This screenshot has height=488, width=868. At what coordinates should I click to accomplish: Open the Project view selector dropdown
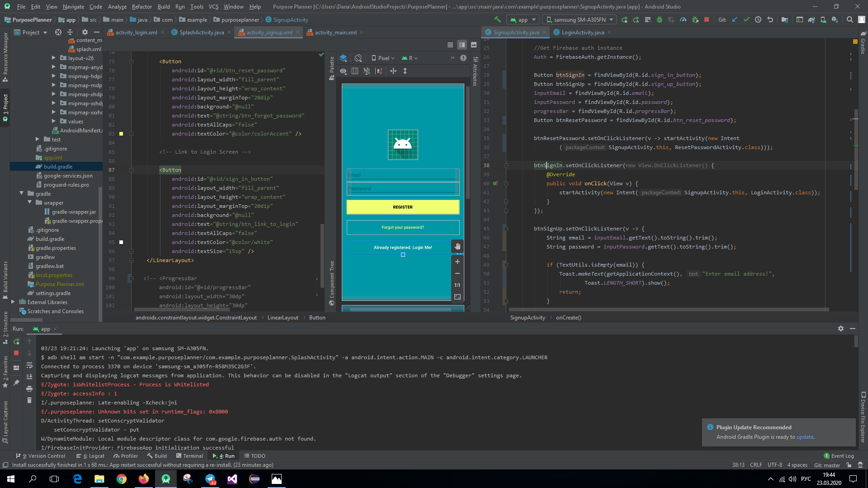[x=31, y=32]
